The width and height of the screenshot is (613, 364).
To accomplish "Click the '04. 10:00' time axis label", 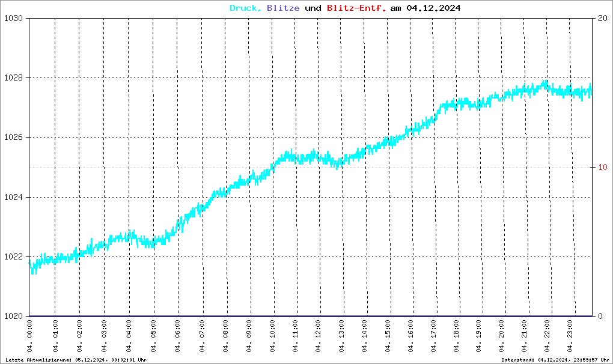I will click(272, 336).
